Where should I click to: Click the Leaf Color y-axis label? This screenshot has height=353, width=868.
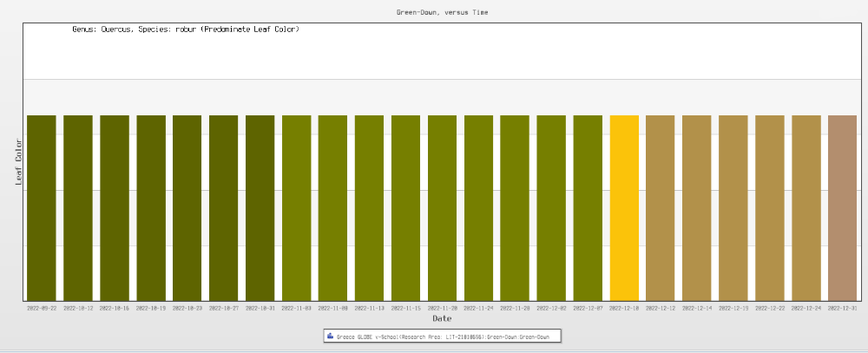pyautogui.click(x=19, y=162)
